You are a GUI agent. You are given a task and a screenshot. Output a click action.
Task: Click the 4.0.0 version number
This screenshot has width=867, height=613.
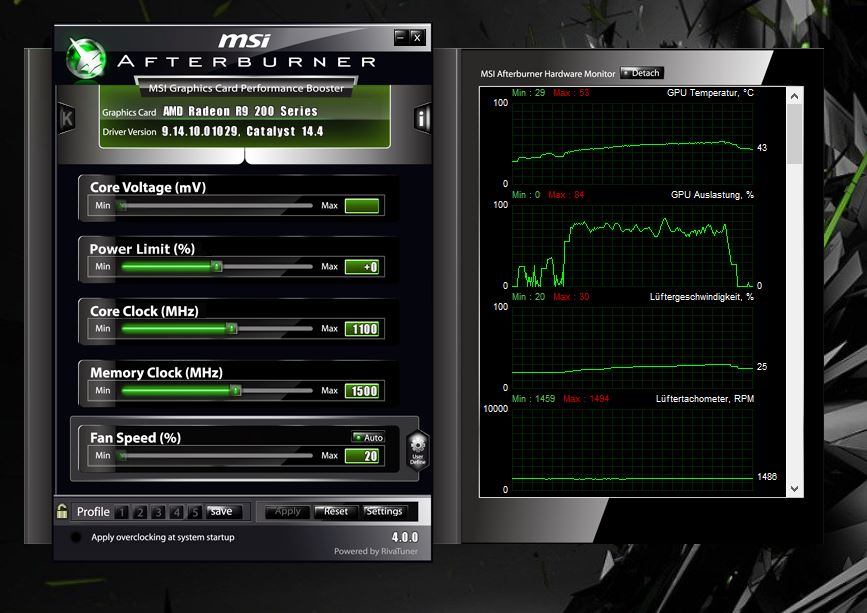(405, 537)
